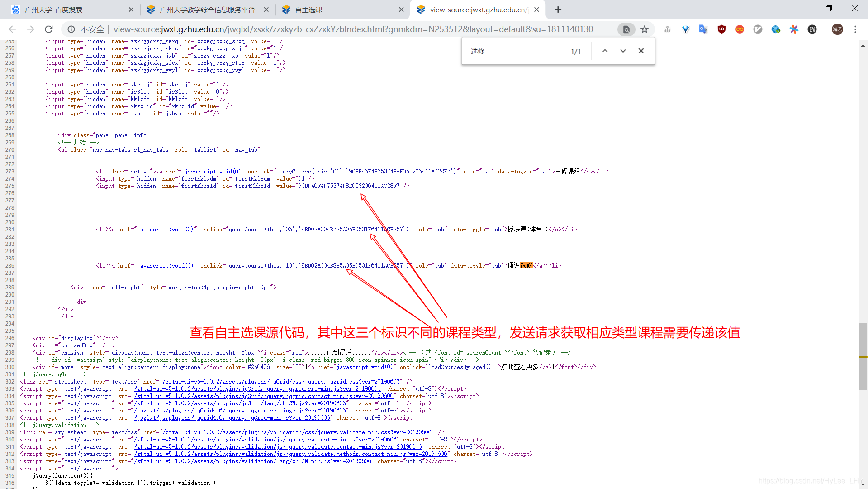The width and height of the screenshot is (868, 489).
Task: Go back to the previous page
Action: click(13, 29)
